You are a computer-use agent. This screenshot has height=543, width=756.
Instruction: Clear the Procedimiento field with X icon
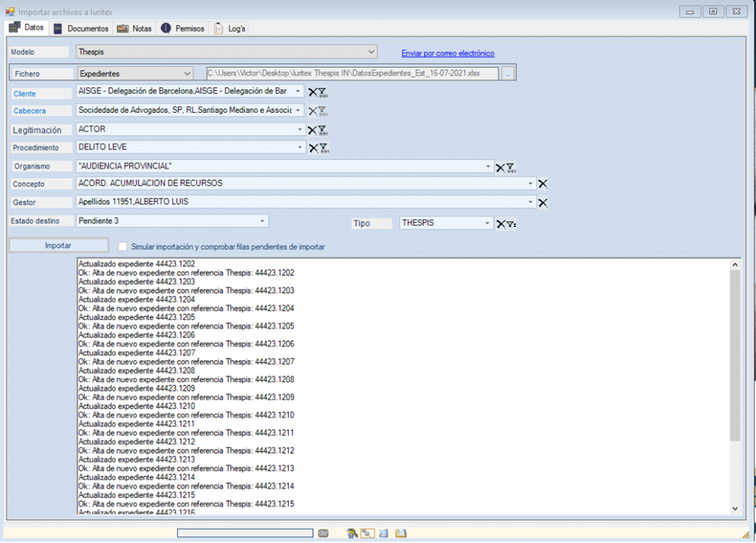point(312,148)
